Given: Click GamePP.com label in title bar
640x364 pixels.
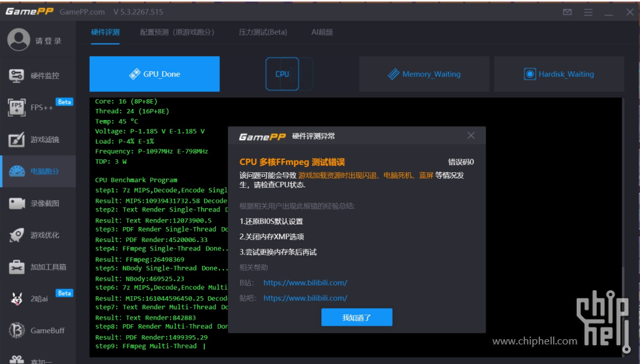Looking at the screenshot, I should click(x=82, y=12).
